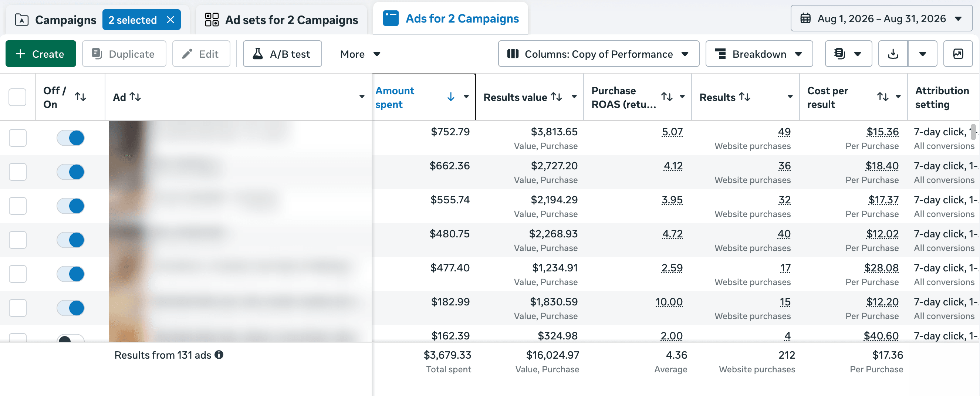Click the green Create button
Screen dimensions: 980x396
(41, 54)
